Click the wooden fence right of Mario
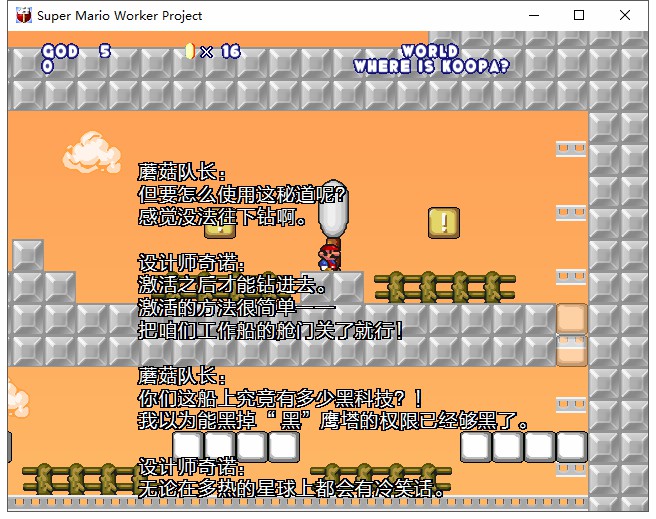The height and width of the screenshot is (519, 656). 445,287
